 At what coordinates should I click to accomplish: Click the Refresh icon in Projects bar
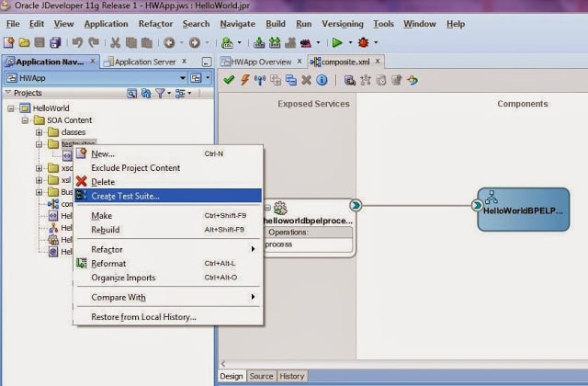[x=146, y=93]
